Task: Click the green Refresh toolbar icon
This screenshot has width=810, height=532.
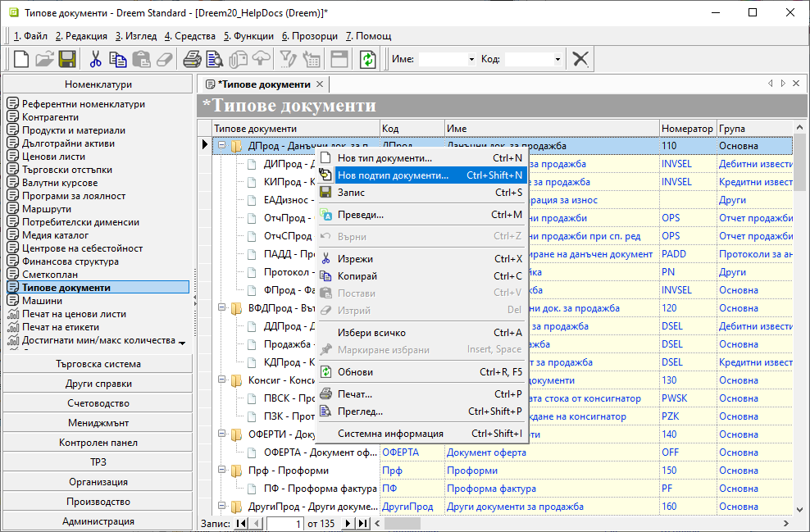Action: [368, 59]
